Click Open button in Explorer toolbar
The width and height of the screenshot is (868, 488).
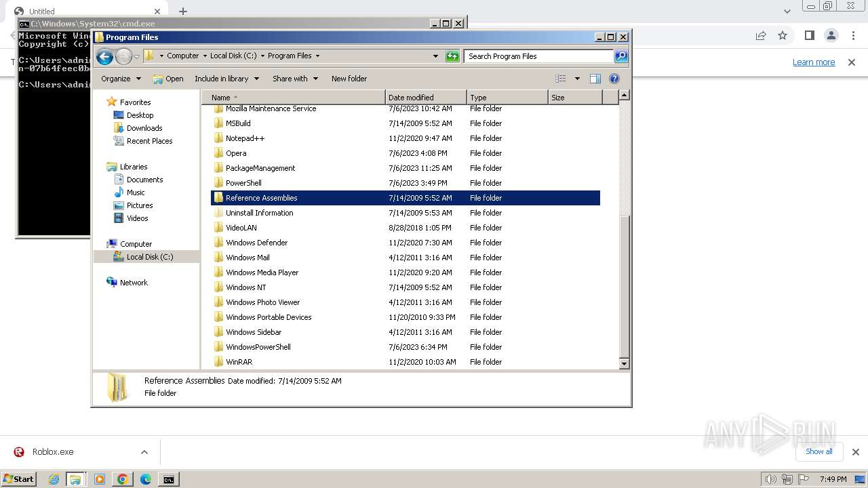pyautogui.click(x=168, y=79)
